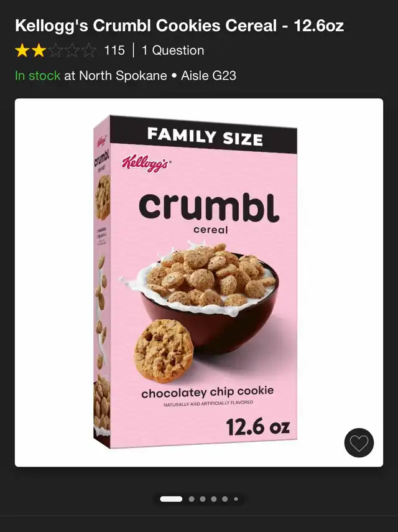Click the fourth empty rating star
This screenshot has width=398, height=532.
pyautogui.click(x=72, y=50)
